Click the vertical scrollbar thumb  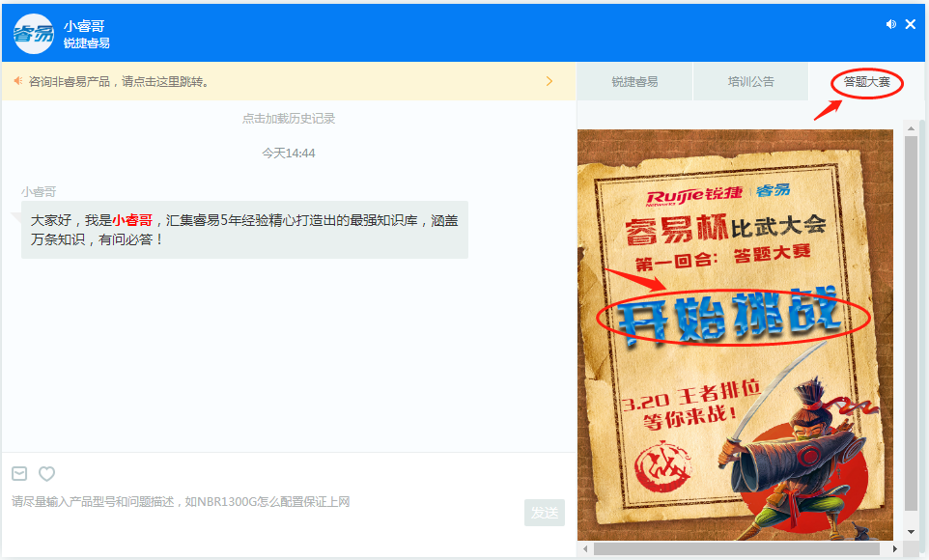click(912, 322)
